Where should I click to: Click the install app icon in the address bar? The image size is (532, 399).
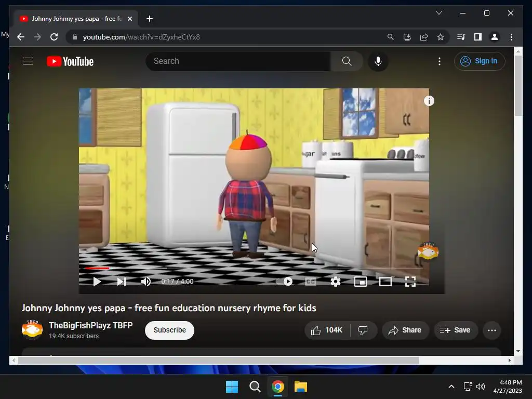coord(407,37)
